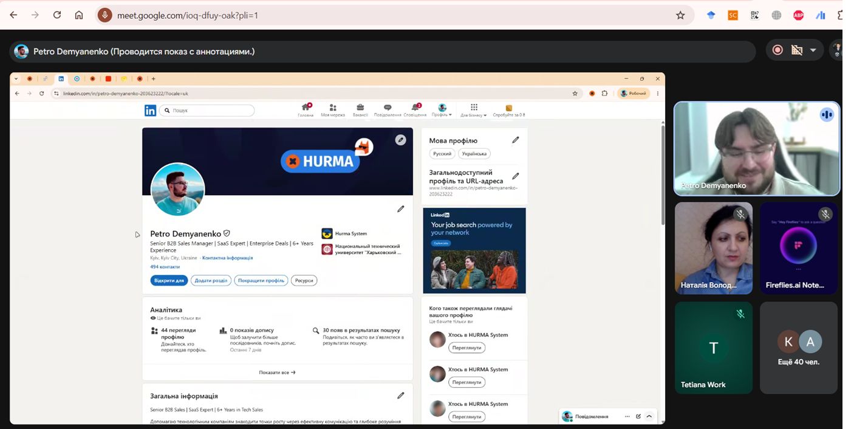Image resolution: width=868 pixels, height=429 pixels.
Task: Open "Повідомлення" in LinkedIn top navigation
Action: pyautogui.click(x=388, y=110)
